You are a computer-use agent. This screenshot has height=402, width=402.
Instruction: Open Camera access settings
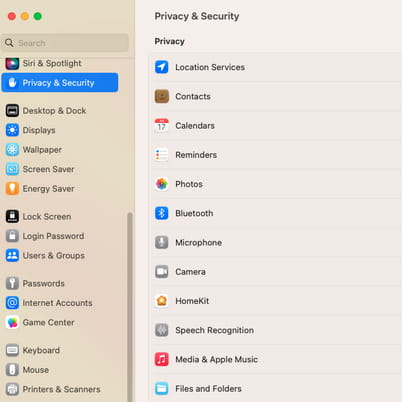tap(277, 272)
